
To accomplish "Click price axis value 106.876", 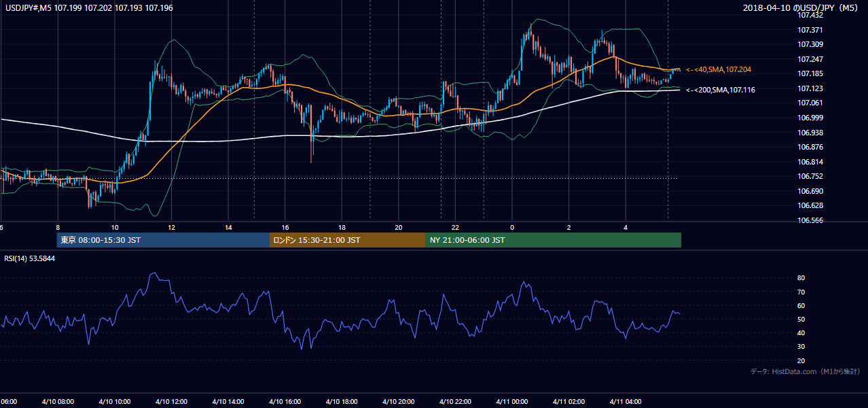I will click(x=810, y=147).
